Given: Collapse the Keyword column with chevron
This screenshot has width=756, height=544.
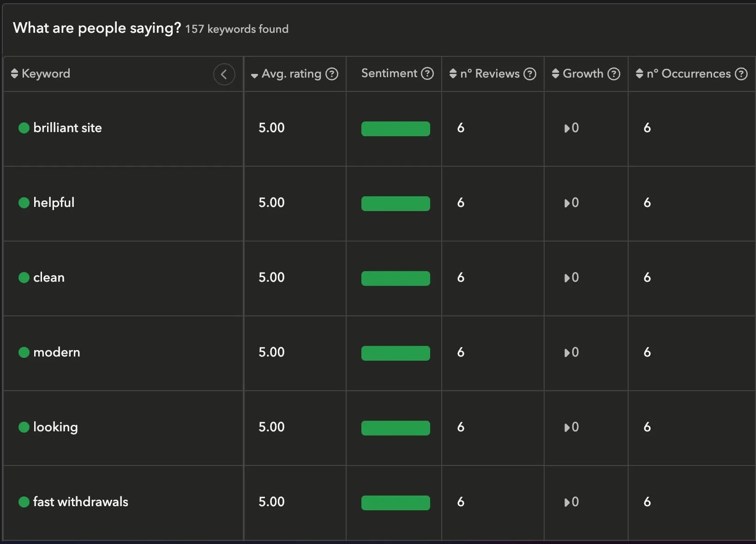Looking at the screenshot, I should click(224, 74).
